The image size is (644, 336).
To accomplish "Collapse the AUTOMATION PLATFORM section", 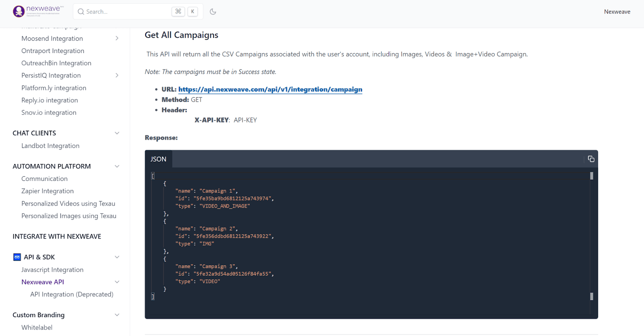I will 117,166.
